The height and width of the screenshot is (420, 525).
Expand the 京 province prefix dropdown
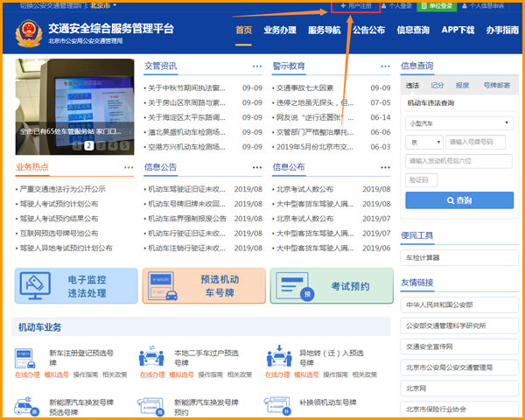pyautogui.click(x=422, y=142)
